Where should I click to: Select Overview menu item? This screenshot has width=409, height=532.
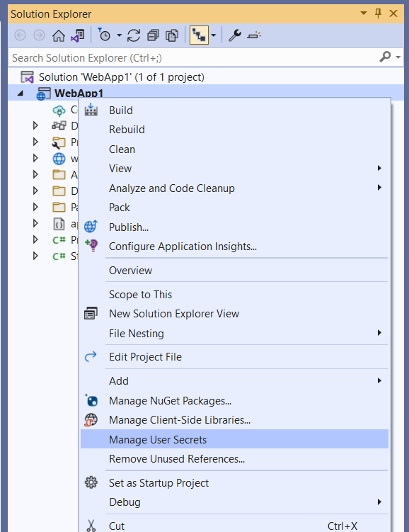coord(234,271)
